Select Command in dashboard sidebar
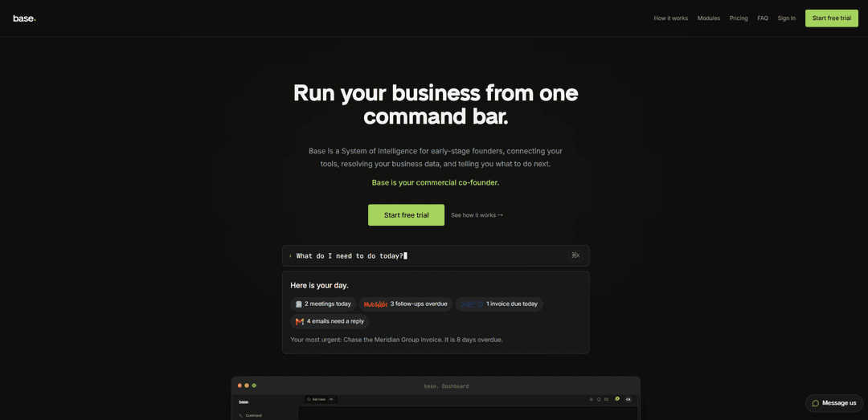This screenshot has width=868, height=420. (x=250, y=415)
